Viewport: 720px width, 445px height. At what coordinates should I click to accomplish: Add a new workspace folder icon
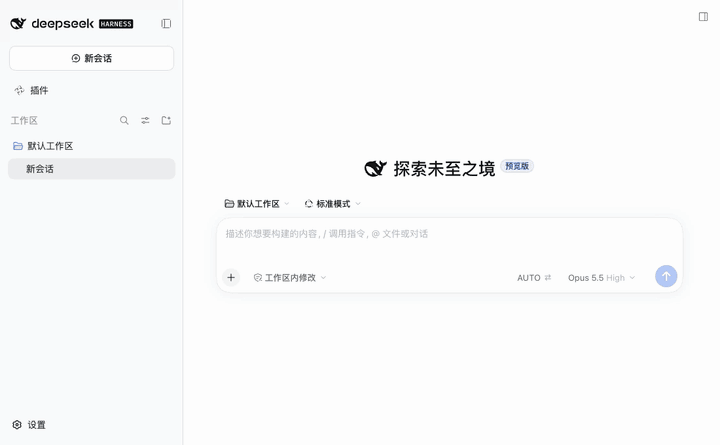(166, 120)
